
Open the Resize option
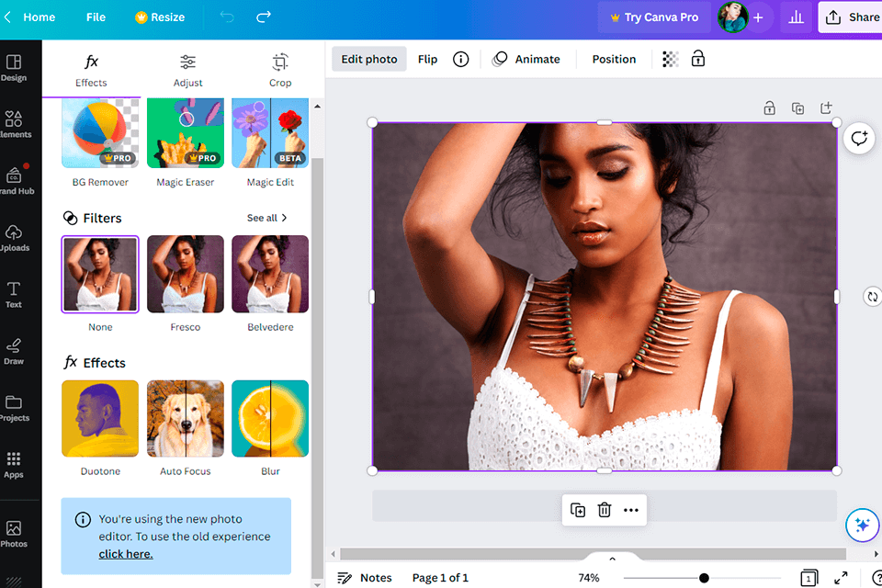coord(160,17)
